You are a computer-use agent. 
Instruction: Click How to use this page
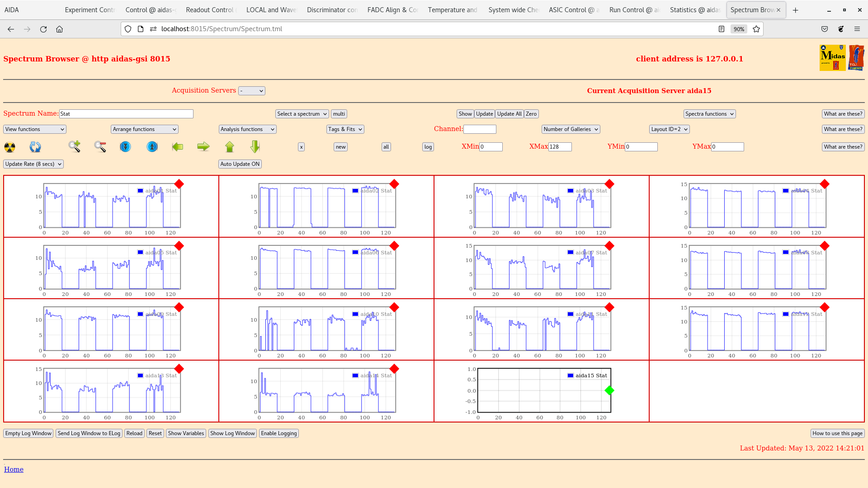837,433
